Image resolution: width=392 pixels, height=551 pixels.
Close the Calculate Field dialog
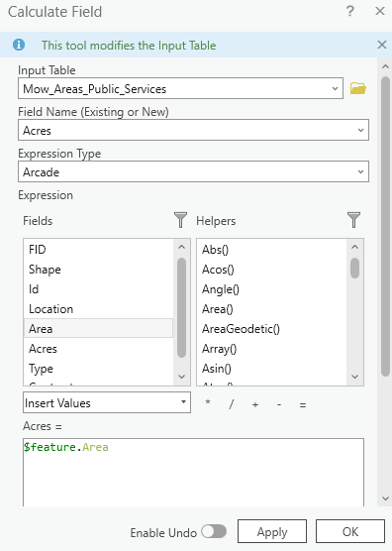tap(380, 11)
